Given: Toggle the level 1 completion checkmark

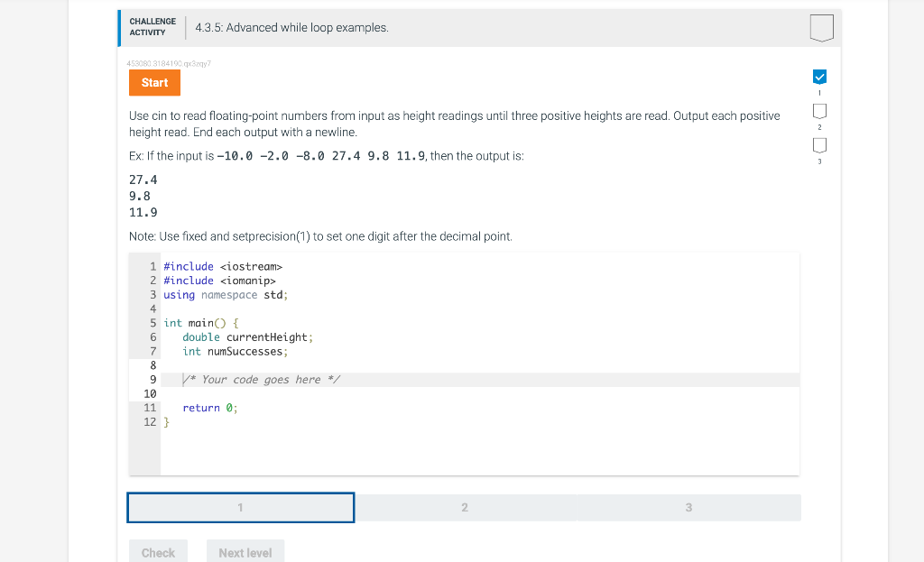Looking at the screenshot, I should click(x=819, y=77).
